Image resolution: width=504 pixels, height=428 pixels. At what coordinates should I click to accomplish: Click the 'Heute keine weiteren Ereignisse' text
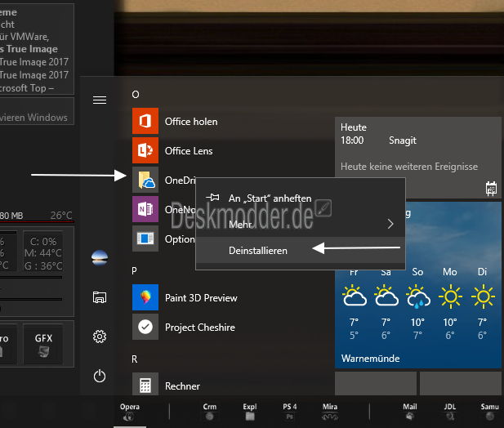click(409, 167)
